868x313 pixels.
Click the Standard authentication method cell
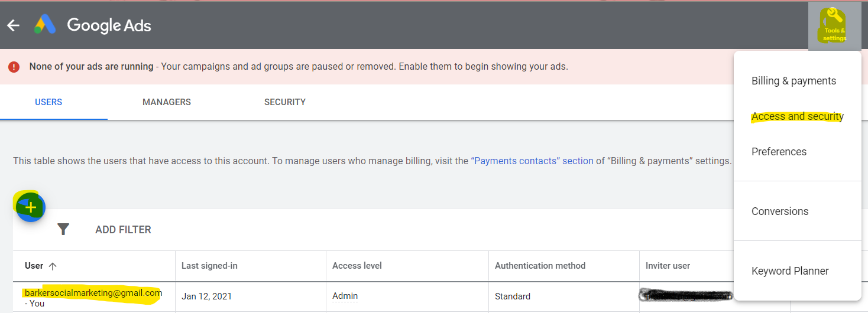(x=513, y=296)
